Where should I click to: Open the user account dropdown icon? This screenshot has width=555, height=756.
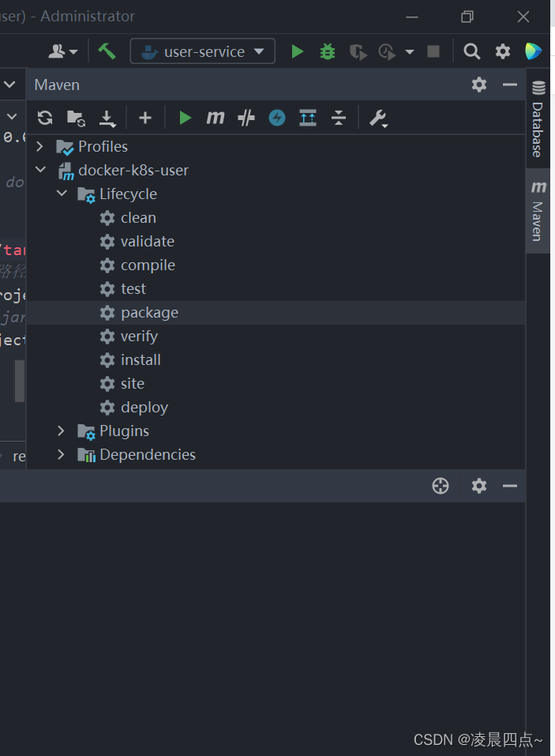(63, 51)
